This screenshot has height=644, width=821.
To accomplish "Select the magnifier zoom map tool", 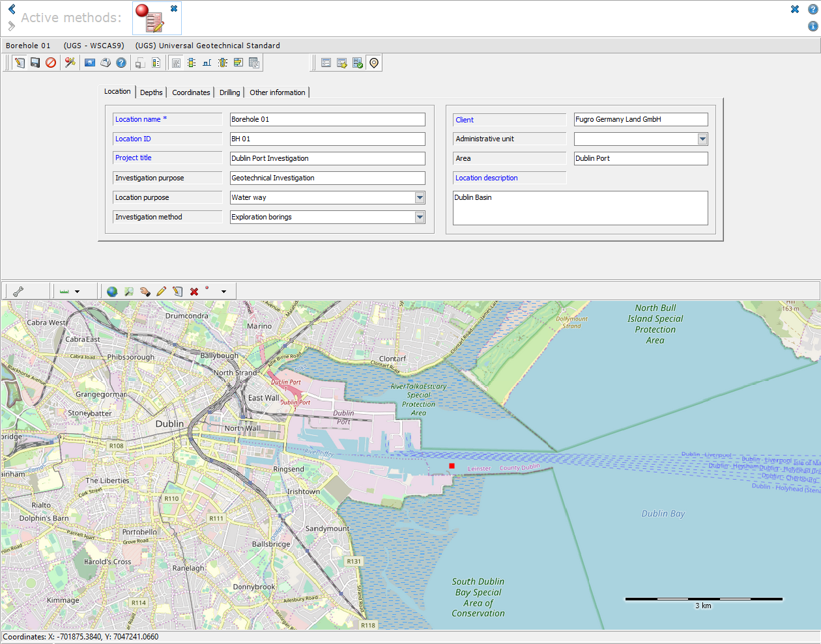I will click(129, 291).
